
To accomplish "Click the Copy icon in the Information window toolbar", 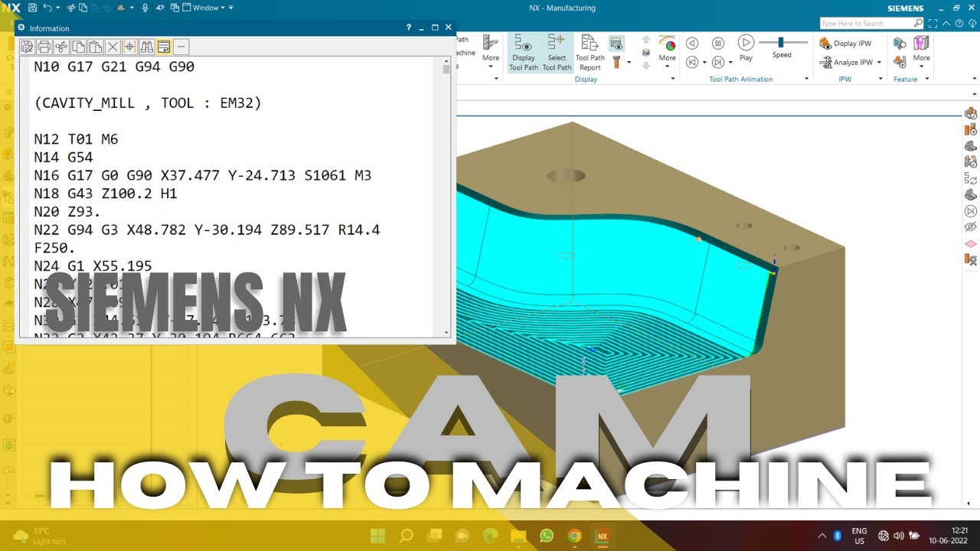I will point(78,47).
